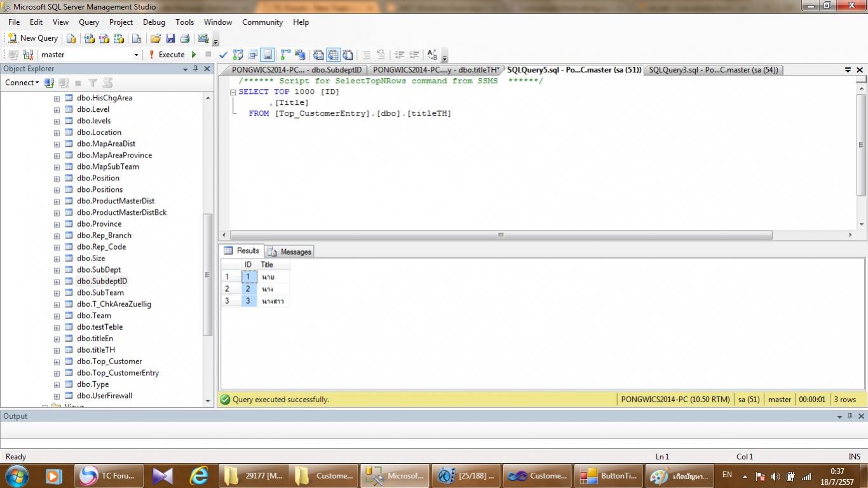Open Windows Start menu

point(17,475)
